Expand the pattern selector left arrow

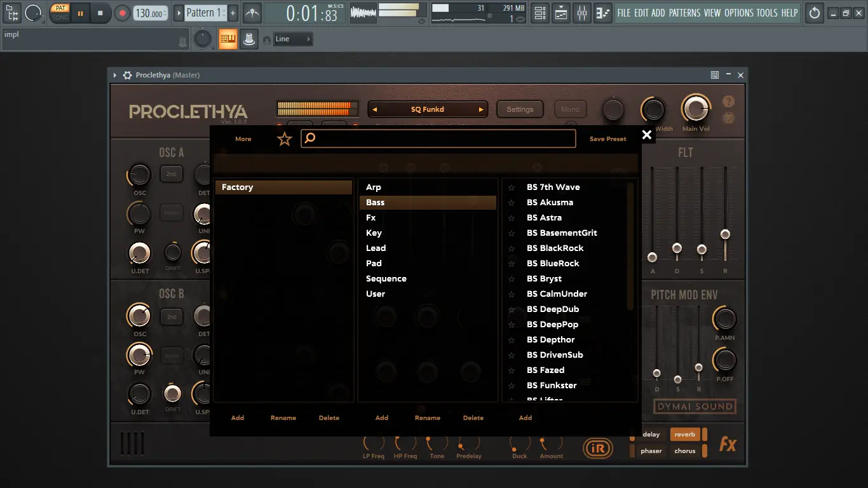(x=179, y=13)
